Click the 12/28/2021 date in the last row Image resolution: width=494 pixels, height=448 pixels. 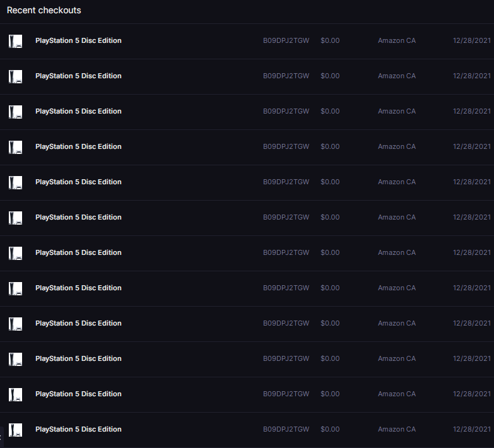tap(472, 429)
